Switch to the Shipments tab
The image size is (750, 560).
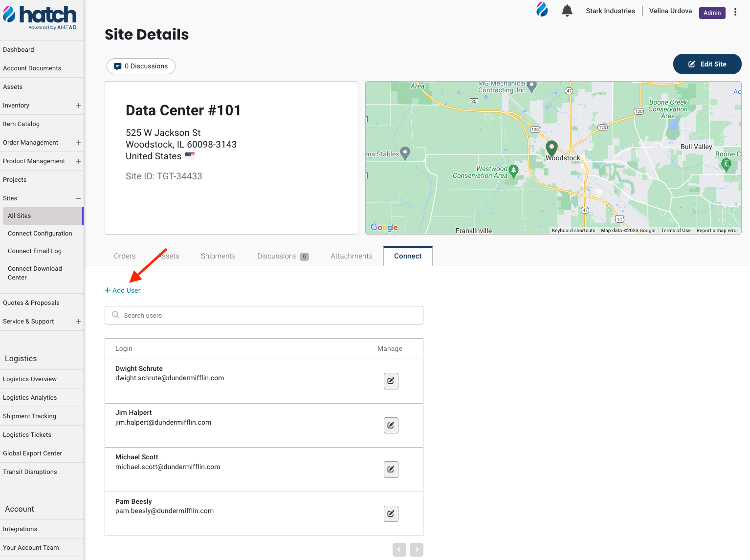click(218, 256)
